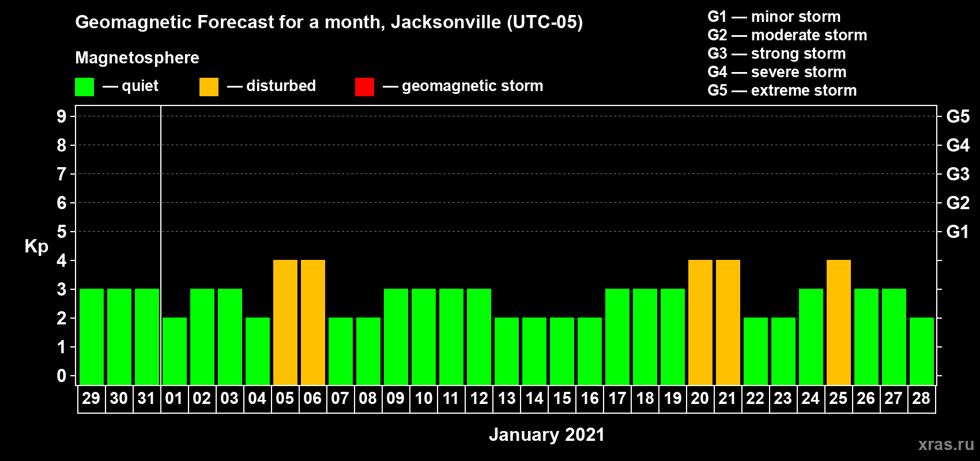Click the Kp value 9 axis label

62,116
